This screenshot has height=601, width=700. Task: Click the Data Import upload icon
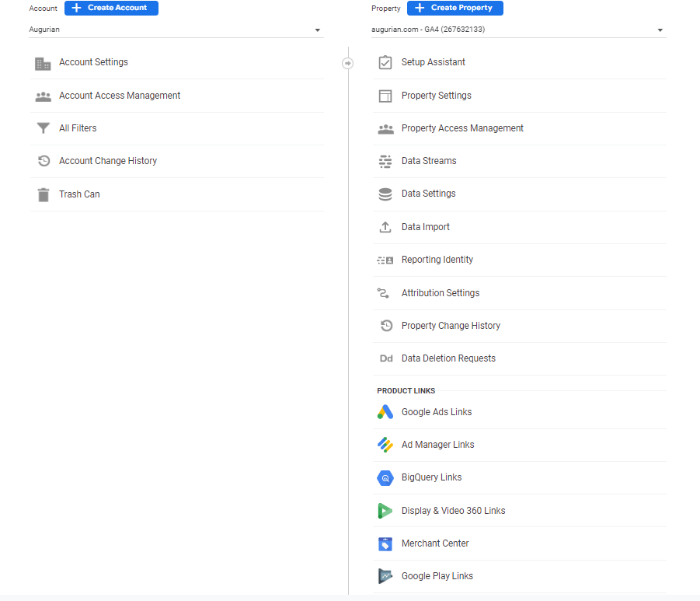(385, 227)
